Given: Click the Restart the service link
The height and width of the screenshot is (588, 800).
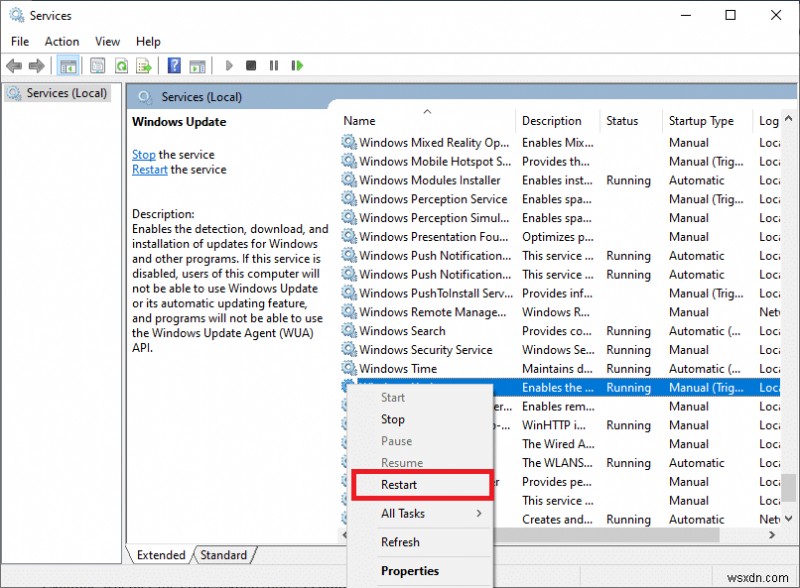Looking at the screenshot, I should [149, 170].
